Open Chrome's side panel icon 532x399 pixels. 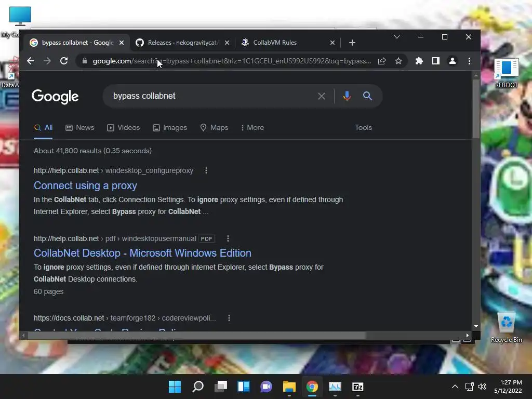[x=436, y=61]
